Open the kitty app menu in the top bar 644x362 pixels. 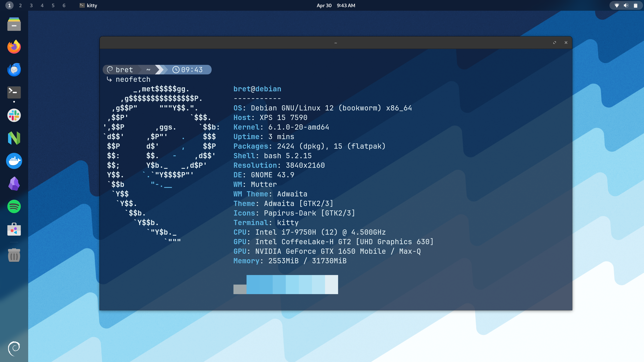click(88, 6)
